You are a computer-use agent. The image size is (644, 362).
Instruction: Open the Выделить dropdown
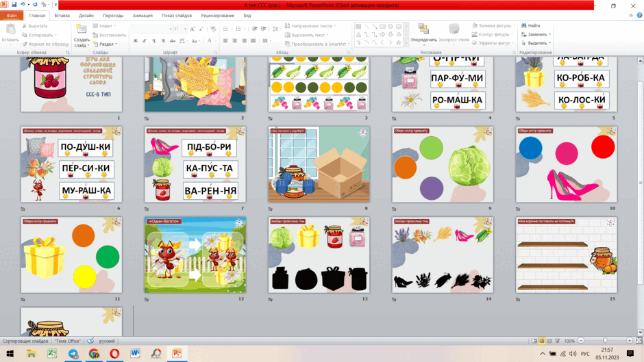pos(536,43)
